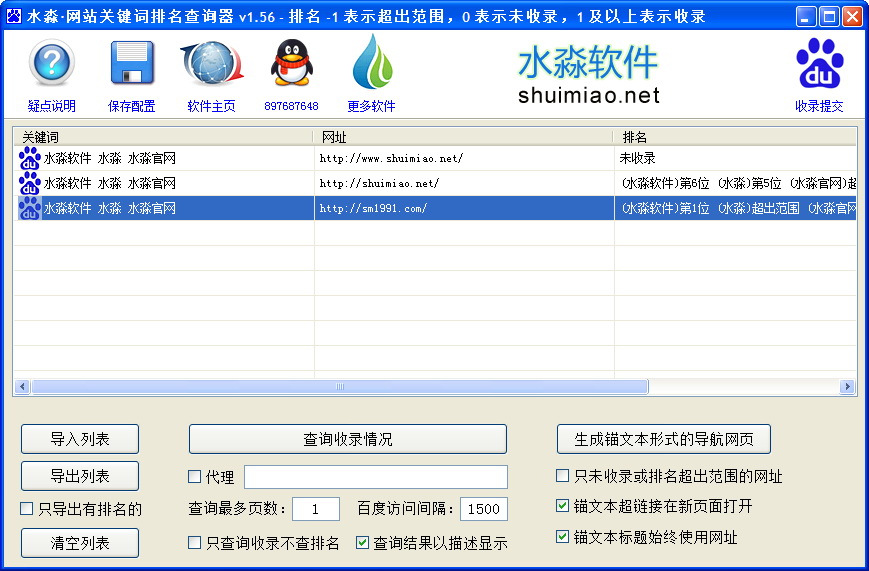This screenshot has width=869, height=571.
Task: Select the http://sm1991.com/ URL cell
Action: tap(464, 208)
